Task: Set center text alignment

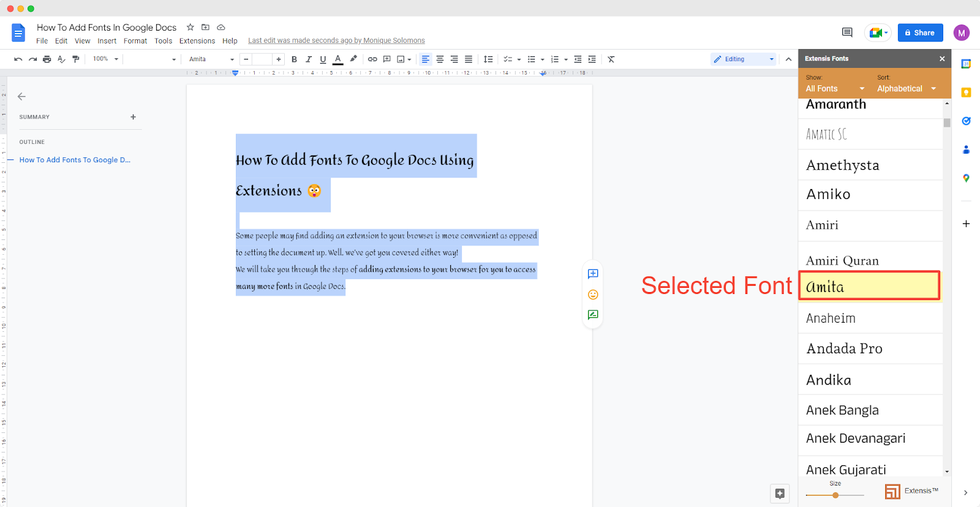Action: pos(440,59)
